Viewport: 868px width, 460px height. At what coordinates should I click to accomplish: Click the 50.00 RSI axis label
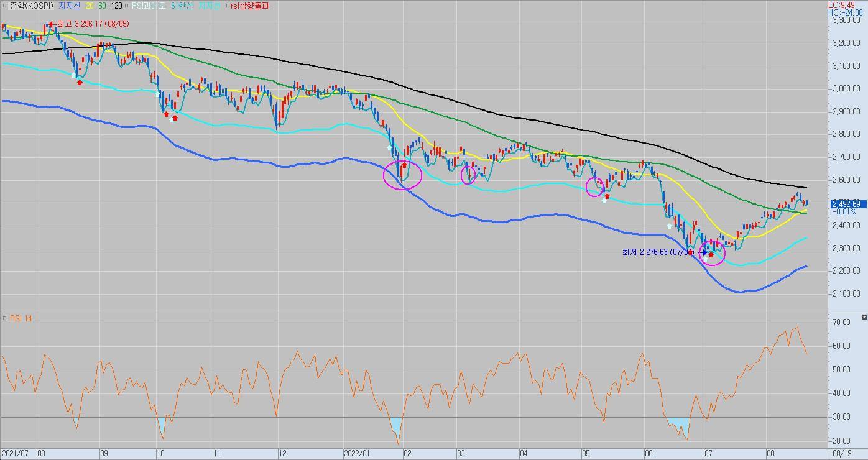point(842,370)
